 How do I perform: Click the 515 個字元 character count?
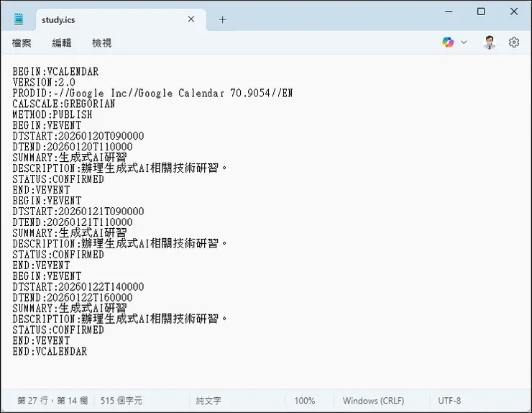[x=121, y=401]
